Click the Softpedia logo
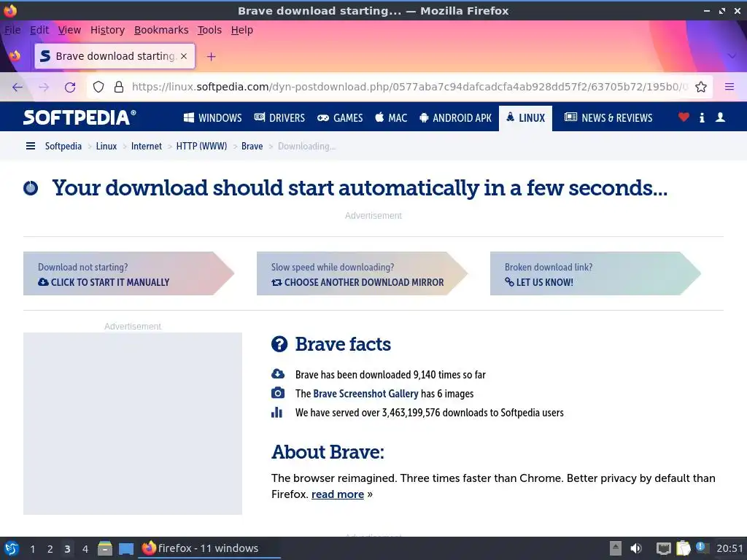Viewport: 747px width, 560px height. (x=80, y=117)
